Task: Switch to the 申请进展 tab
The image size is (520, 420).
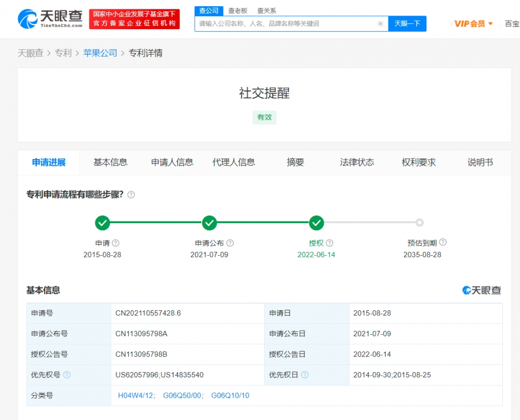Action: (49, 162)
